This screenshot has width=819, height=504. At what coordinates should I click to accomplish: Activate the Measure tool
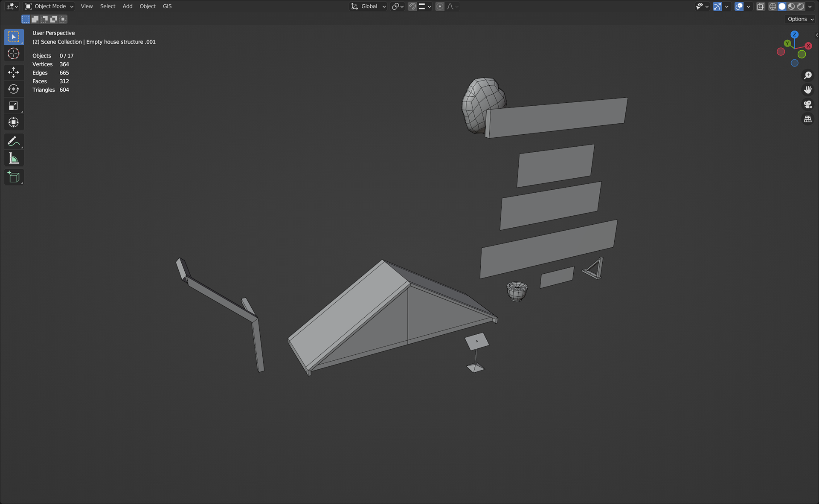point(14,159)
